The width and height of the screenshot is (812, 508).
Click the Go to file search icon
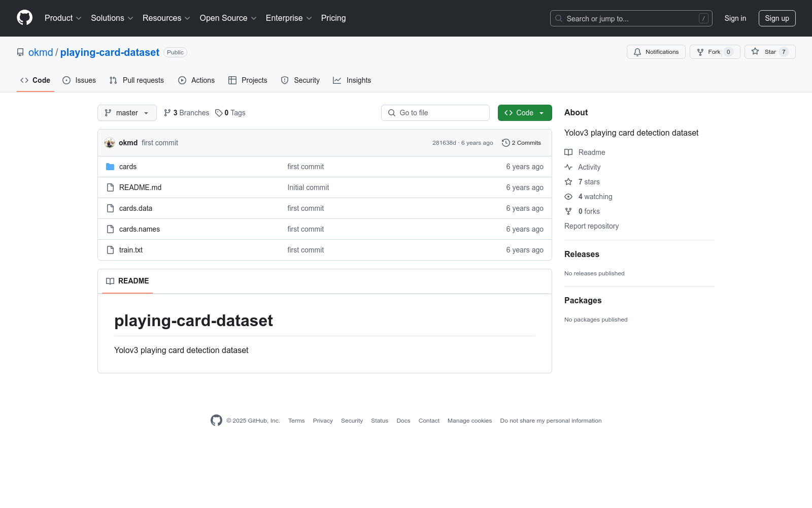[392, 113]
